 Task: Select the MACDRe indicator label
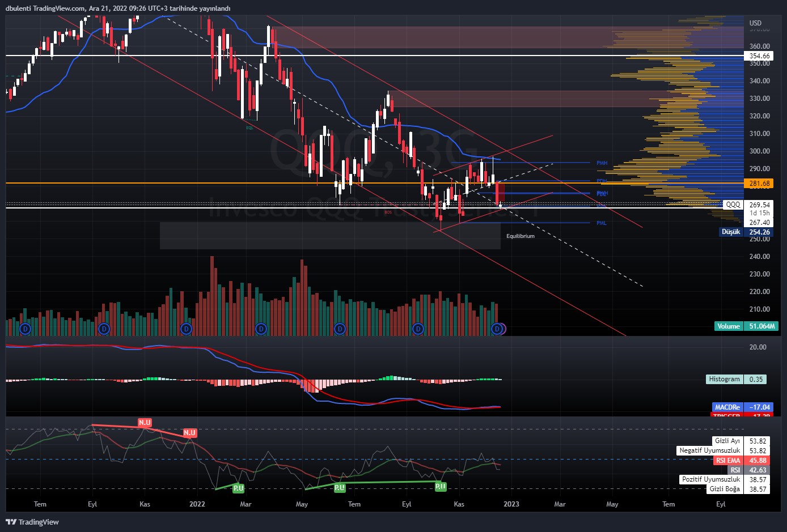coord(727,407)
